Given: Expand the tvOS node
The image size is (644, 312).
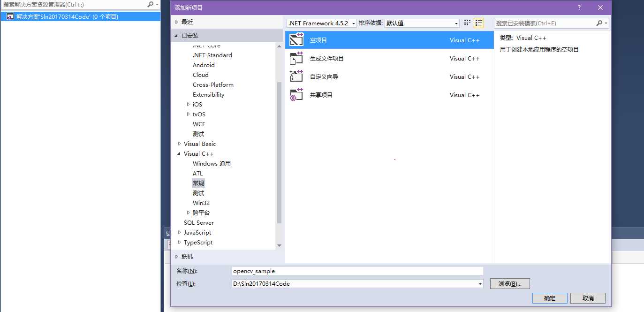Looking at the screenshot, I should (x=188, y=114).
